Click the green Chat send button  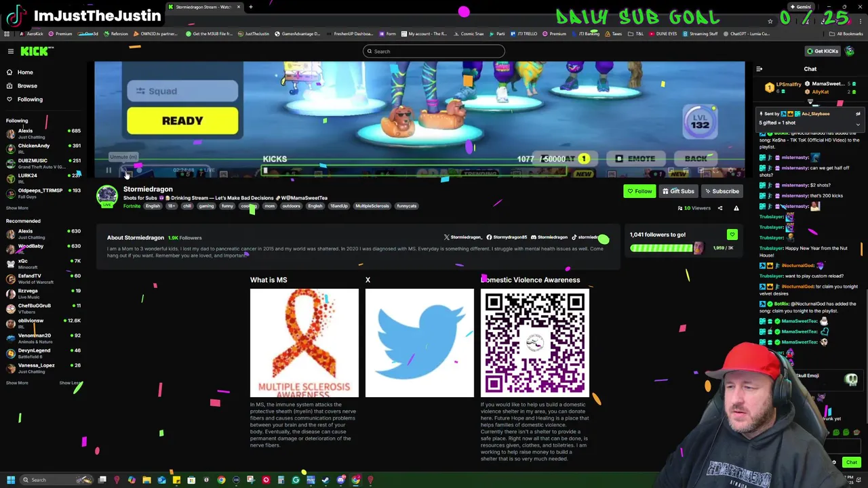coord(852,462)
